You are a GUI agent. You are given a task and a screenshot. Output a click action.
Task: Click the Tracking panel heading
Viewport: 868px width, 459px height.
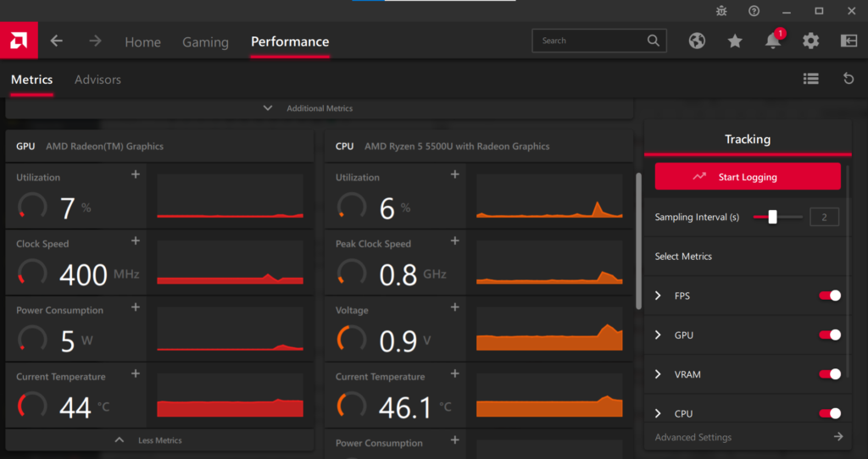748,140
